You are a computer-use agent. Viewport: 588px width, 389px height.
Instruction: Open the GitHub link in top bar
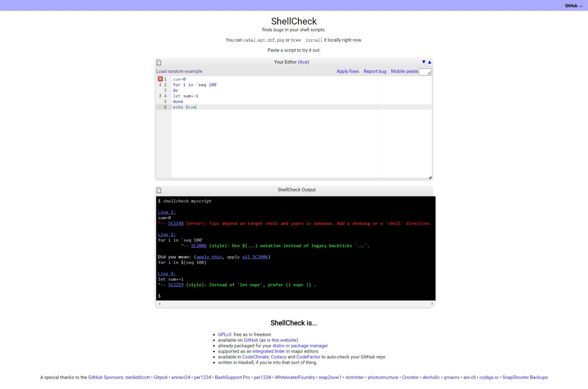coord(574,6)
